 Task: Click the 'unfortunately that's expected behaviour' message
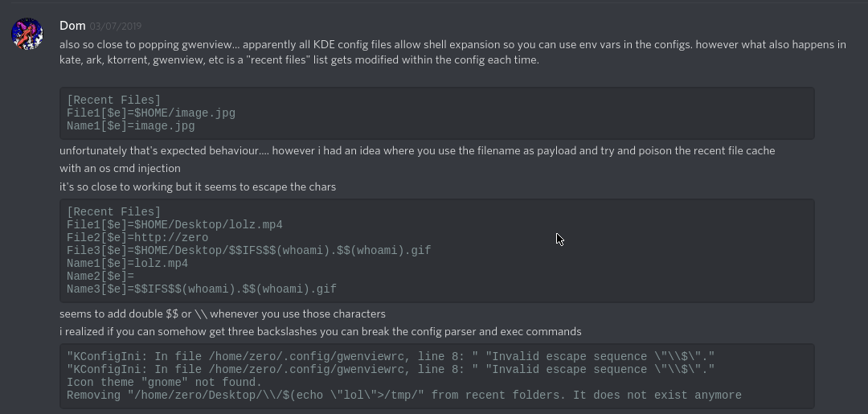coord(416,151)
